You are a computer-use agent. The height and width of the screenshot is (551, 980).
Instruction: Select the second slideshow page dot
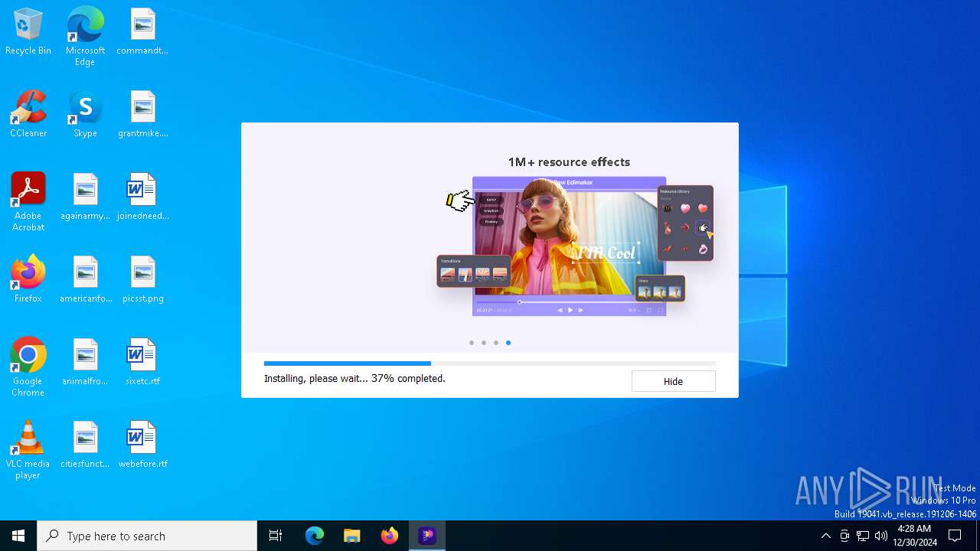click(484, 343)
